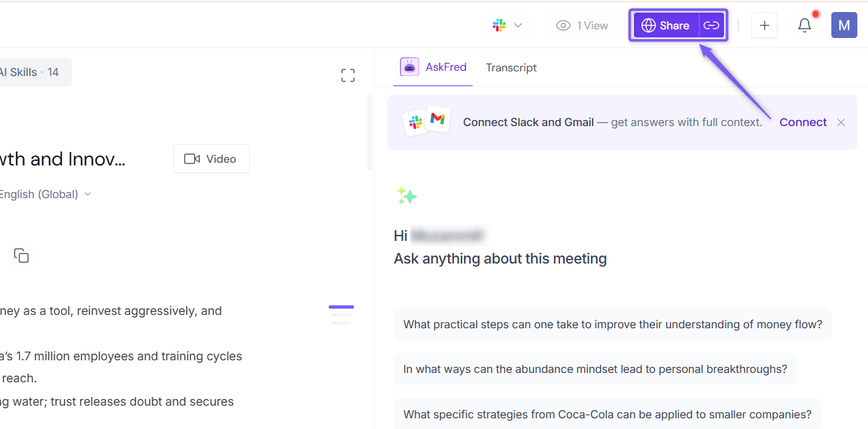Select the AskFred tab
Image resolution: width=868 pixels, height=429 pixels.
click(433, 67)
